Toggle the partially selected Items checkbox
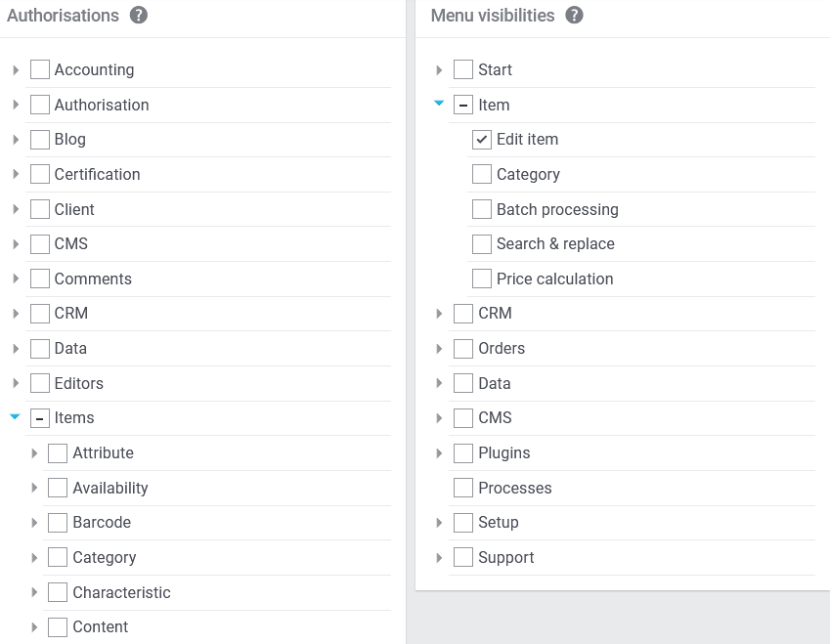 40,418
